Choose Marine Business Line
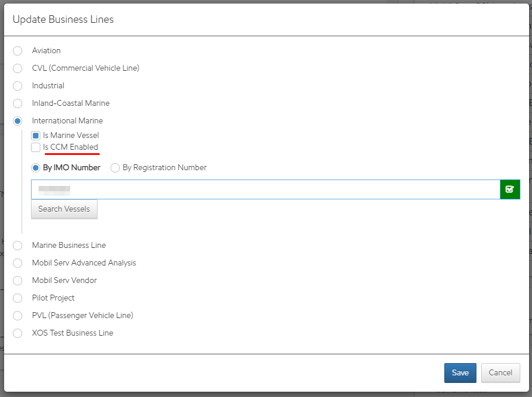This screenshot has height=397, width=532. [18, 245]
